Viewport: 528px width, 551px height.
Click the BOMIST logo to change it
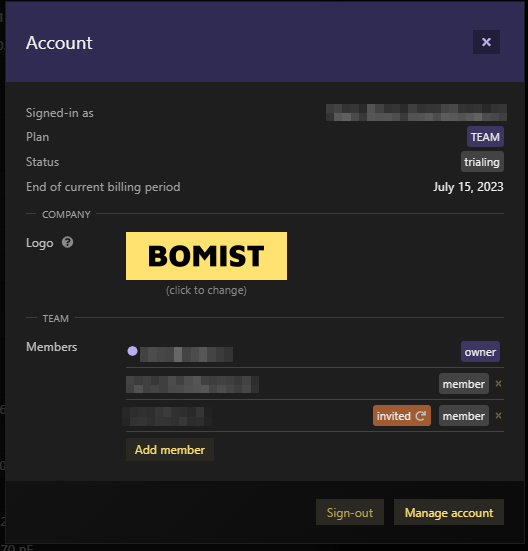pyautogui.click(x=206, y=256)
